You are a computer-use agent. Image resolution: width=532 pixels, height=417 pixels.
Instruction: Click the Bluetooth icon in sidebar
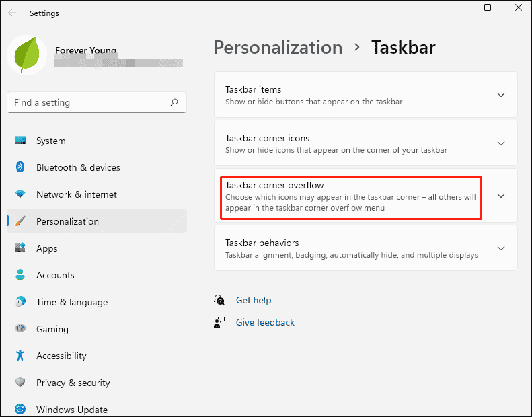[20, 167]
